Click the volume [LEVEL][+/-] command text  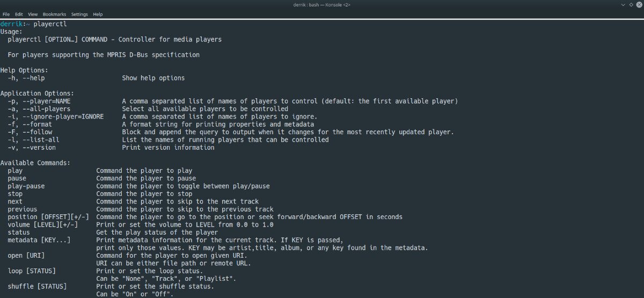43,224
